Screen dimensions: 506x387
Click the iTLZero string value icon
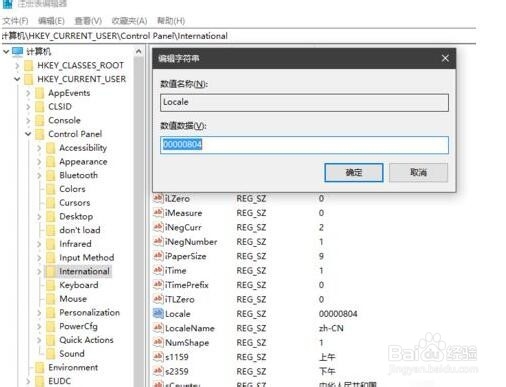[x=158, y=299]
